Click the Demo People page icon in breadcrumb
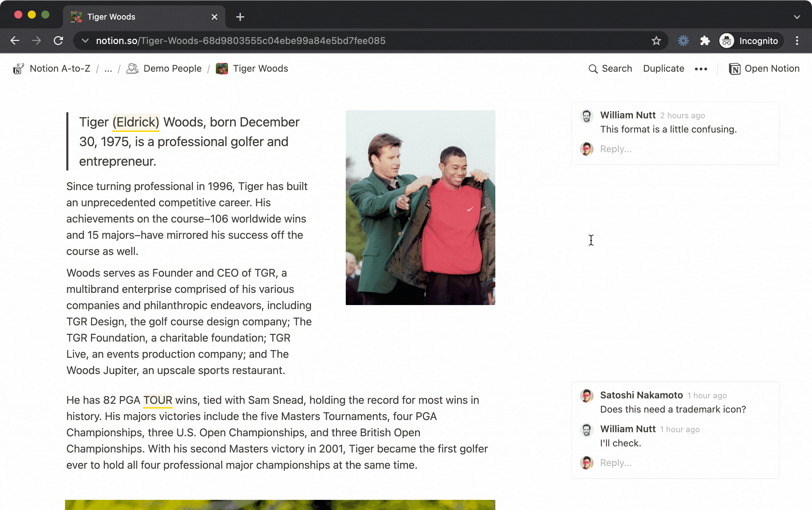This screenshot has width=812, height=510. tap(133, 68)
